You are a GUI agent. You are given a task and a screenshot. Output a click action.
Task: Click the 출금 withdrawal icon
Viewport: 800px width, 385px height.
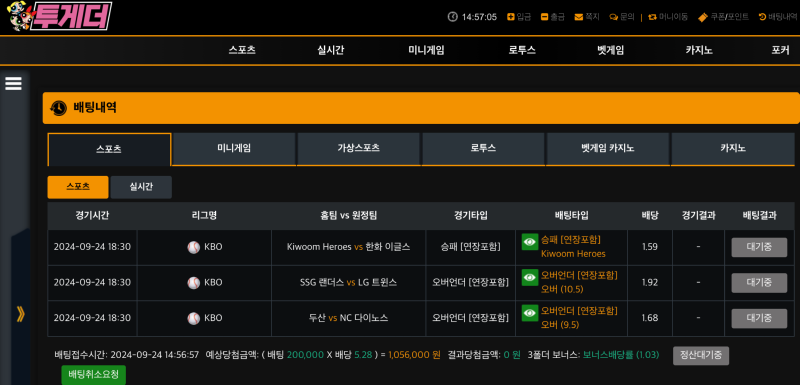click(x=544, y=17)
